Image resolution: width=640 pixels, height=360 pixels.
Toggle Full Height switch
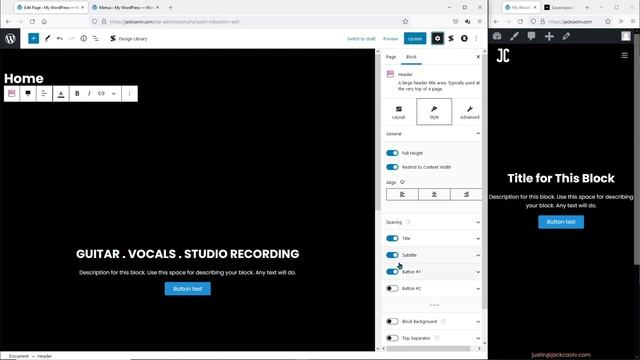(x=392, y=153)
